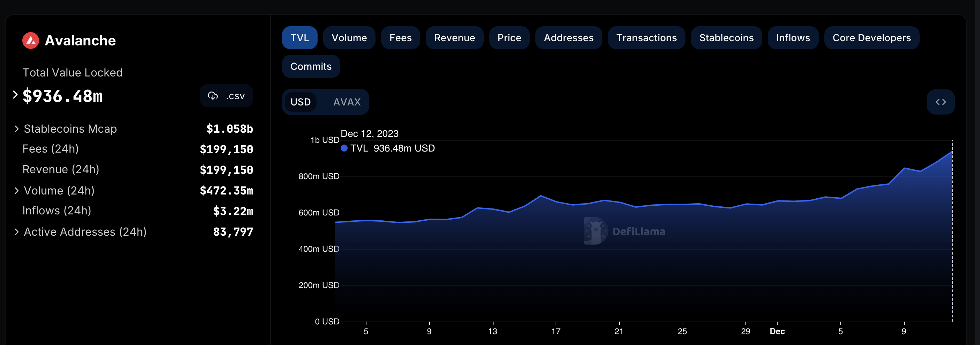
Task: Open the embed chart code icon
Action: pos(941,102)
